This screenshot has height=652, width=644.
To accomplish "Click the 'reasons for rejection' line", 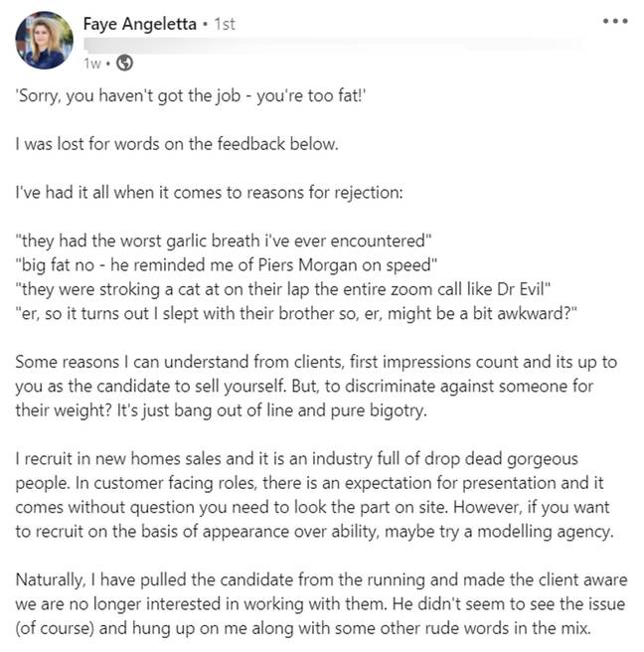I will point(209,193).
